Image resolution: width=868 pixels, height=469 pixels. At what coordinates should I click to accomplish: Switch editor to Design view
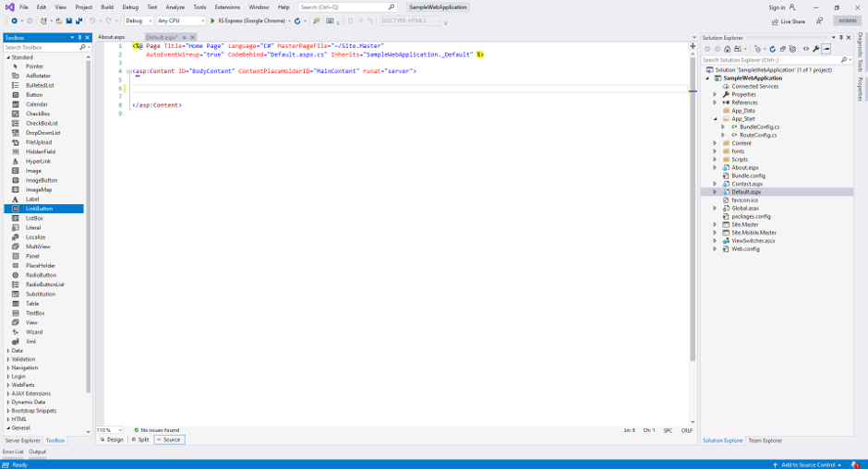coord(112,439)
